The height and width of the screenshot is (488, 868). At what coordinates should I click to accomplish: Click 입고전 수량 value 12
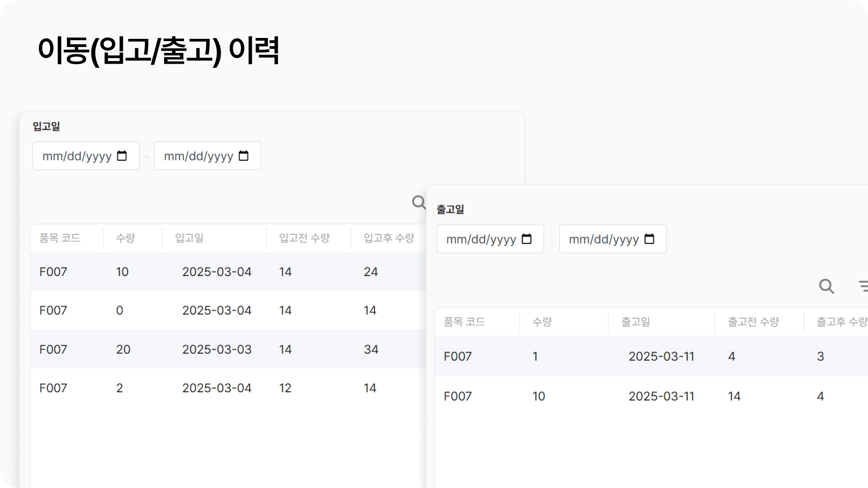click(x=285, y=388)
